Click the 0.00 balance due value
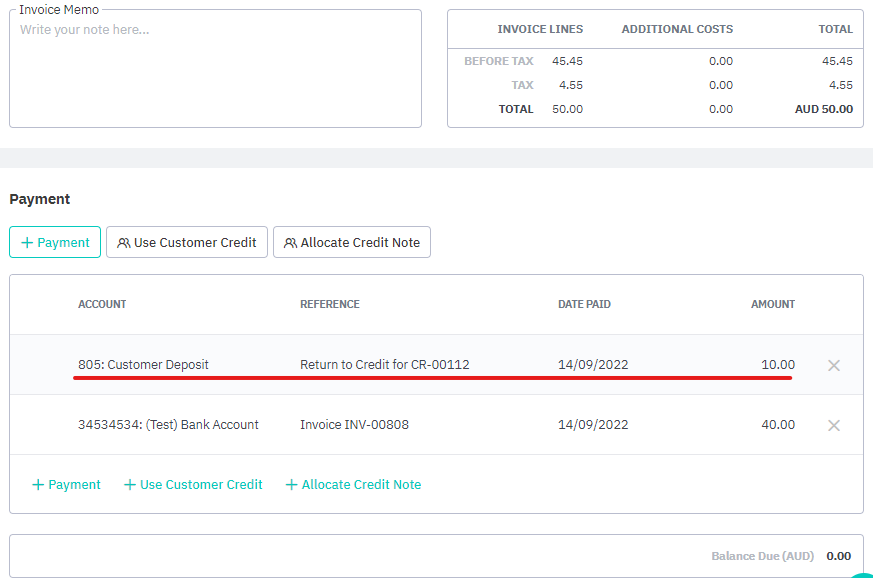 point(838,556)
